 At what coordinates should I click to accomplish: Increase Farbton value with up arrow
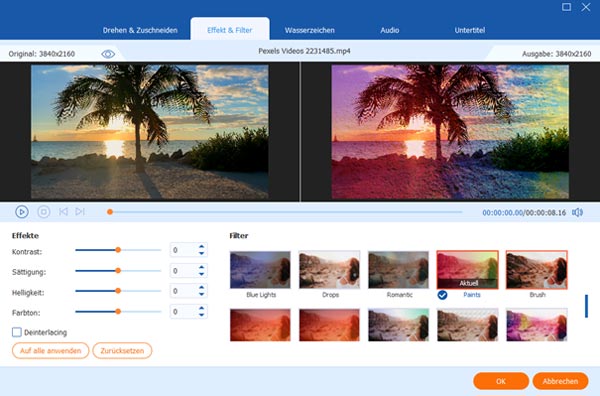tap(202, 308)
